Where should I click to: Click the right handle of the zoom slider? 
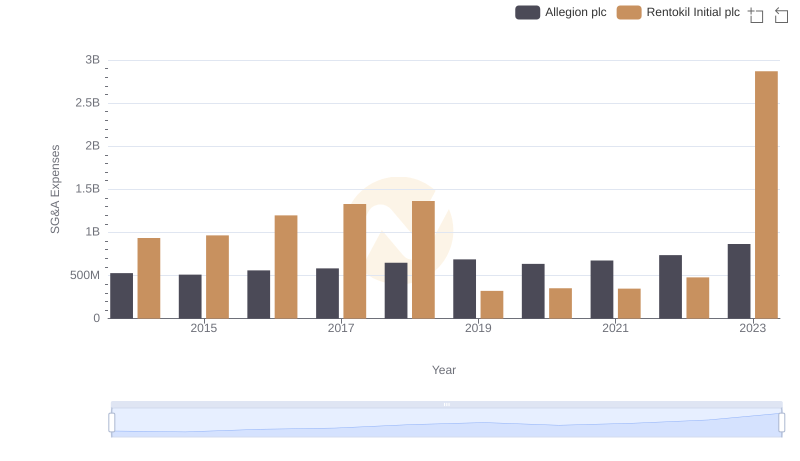pyautogui.click(x=781, y=422)
